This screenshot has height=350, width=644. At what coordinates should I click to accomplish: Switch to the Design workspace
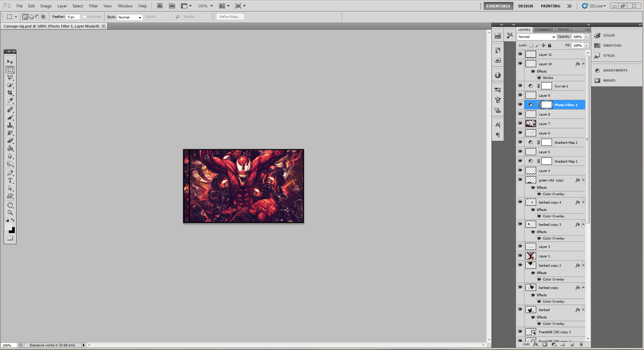(x=525, y=6)
